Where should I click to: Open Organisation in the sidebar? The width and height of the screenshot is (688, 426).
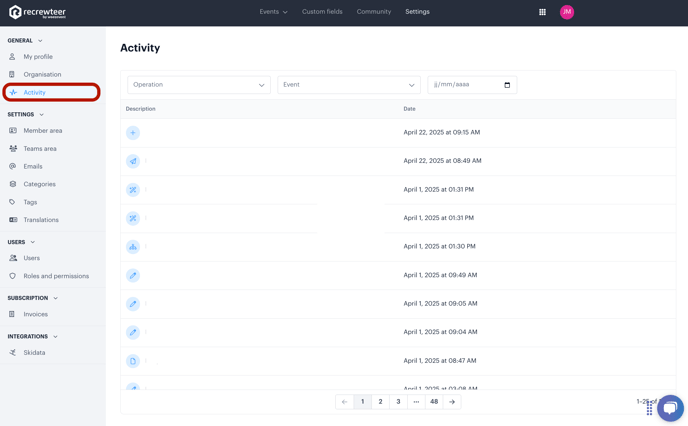pos(43,75)
